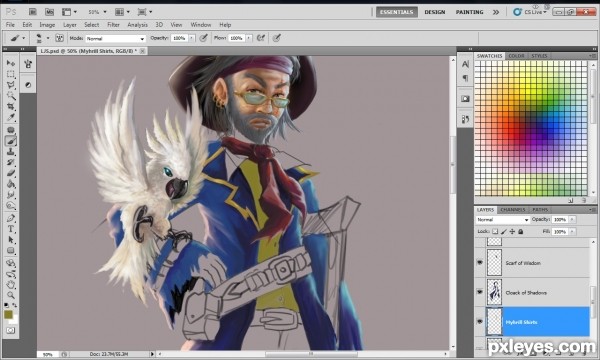The height and width of the screenshot is (360, 600).
Task: Select the Eyedropper tool
Action: (x=11, y=117)
